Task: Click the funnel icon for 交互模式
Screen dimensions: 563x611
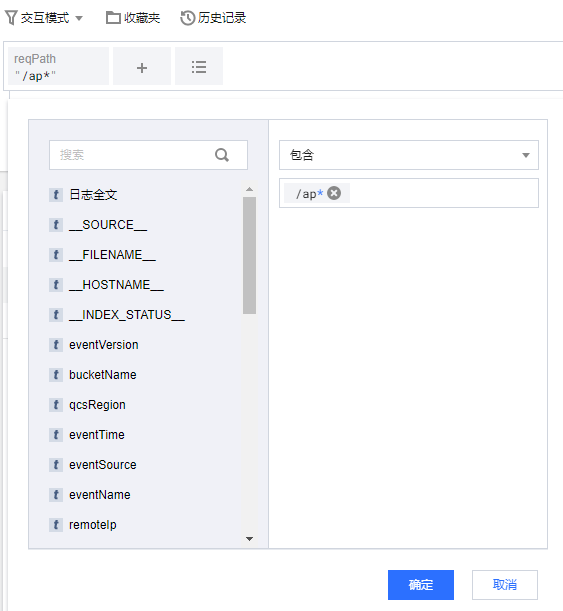Action: [11, 18]
